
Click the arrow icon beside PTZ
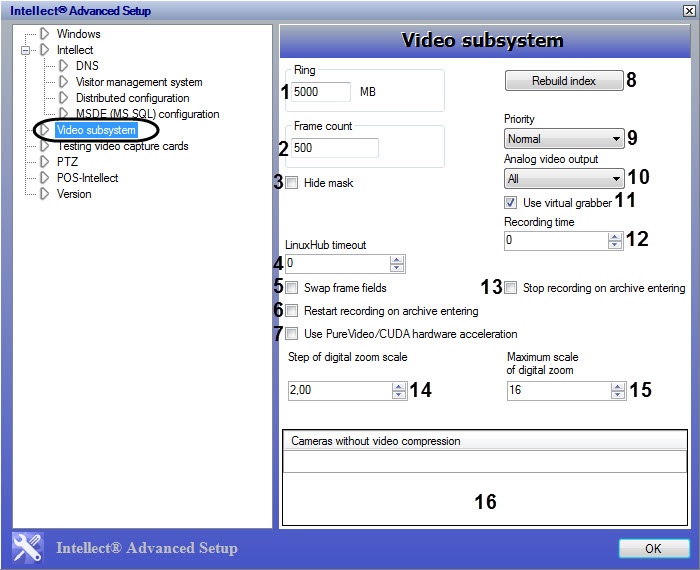44,162
